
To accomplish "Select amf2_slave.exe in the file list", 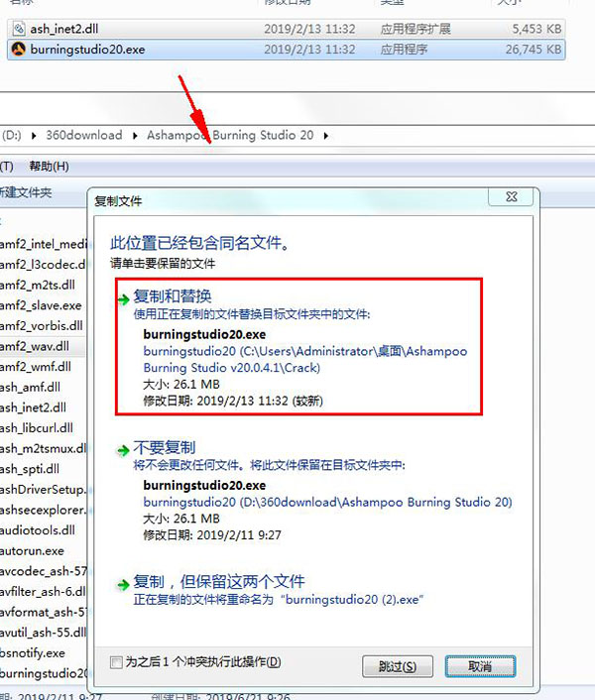I will coord(42,305).
